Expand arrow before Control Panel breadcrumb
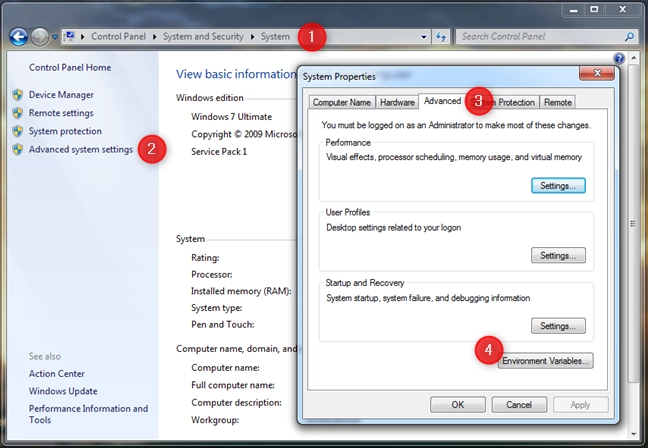Screen dimensions: 648x448 [83, 37]
